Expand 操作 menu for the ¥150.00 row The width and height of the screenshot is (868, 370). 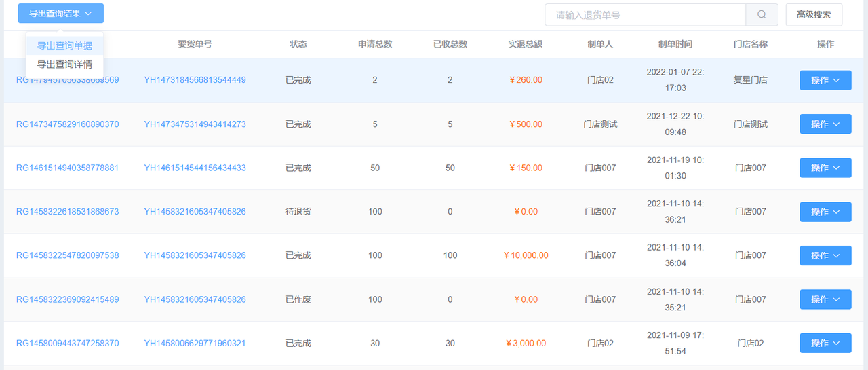click(x=825, y=168)
